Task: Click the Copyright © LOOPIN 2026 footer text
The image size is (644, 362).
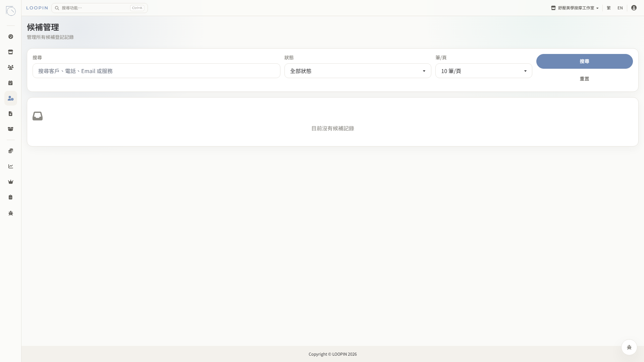Action: 333,354
